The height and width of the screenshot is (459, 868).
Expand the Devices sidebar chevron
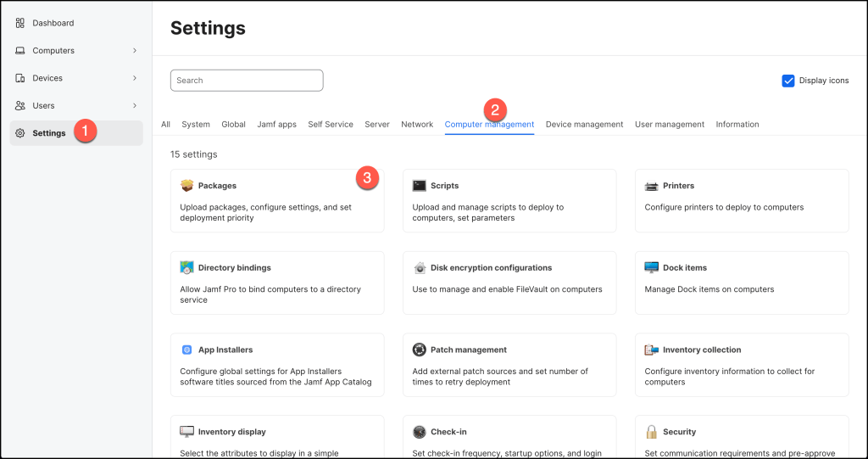[x=135, y=78]
